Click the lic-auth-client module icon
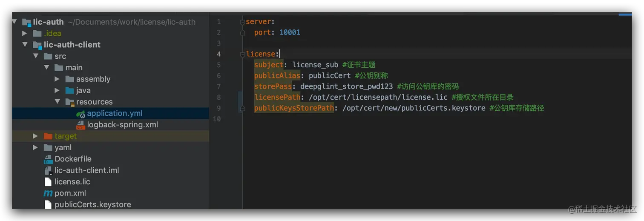Image resolution: width=644 pixels, height=221 pixels. point(37,45)
